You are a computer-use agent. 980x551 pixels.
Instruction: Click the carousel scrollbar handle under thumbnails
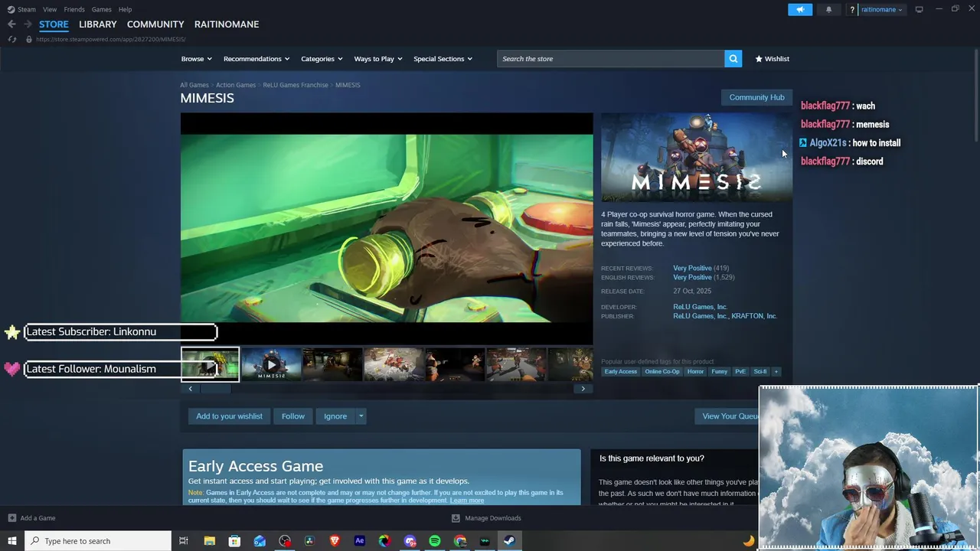pyautogui.click(x=215, y=389)
